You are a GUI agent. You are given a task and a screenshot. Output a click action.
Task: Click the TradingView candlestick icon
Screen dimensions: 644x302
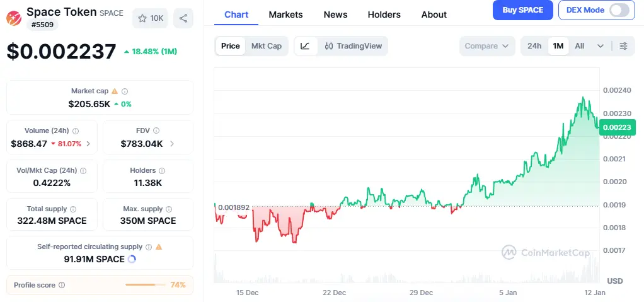point(329,46)
